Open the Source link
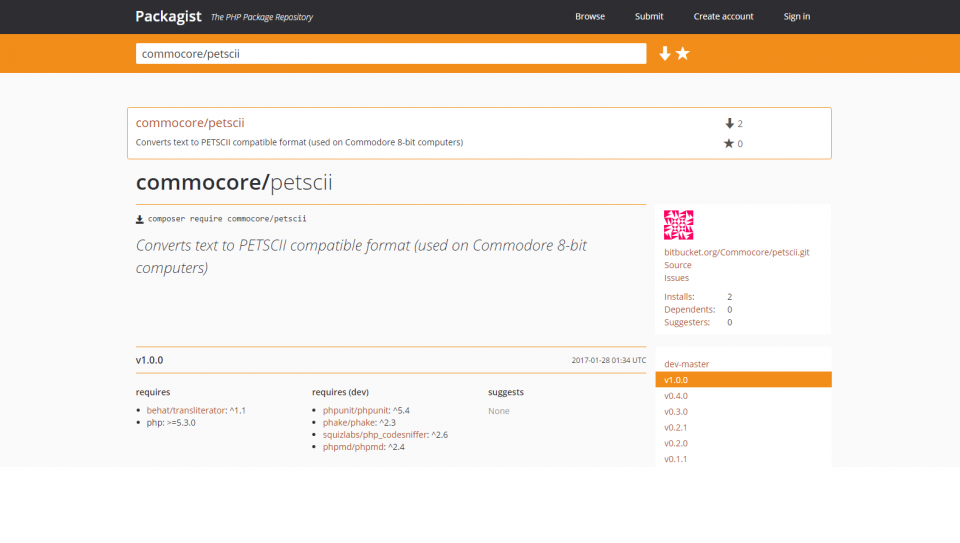 (x=678, y=265)
